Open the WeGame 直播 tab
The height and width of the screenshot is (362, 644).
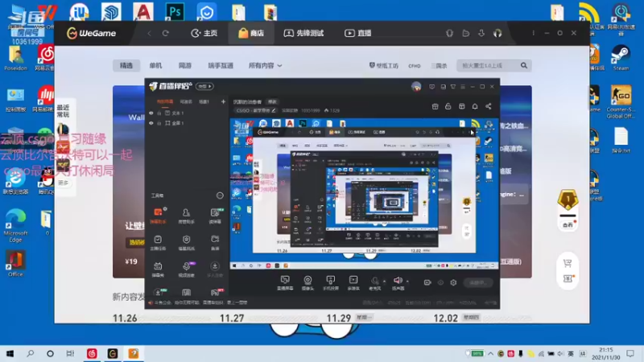point(357,33)
